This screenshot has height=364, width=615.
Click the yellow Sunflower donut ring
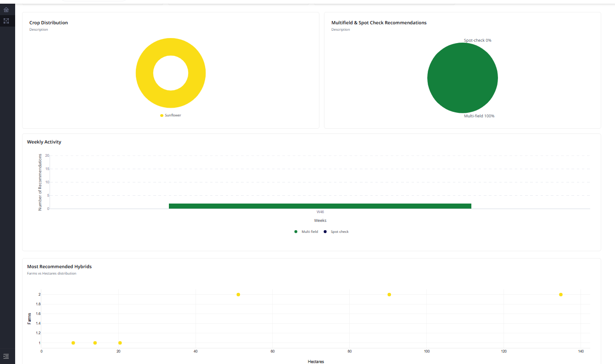145,73
